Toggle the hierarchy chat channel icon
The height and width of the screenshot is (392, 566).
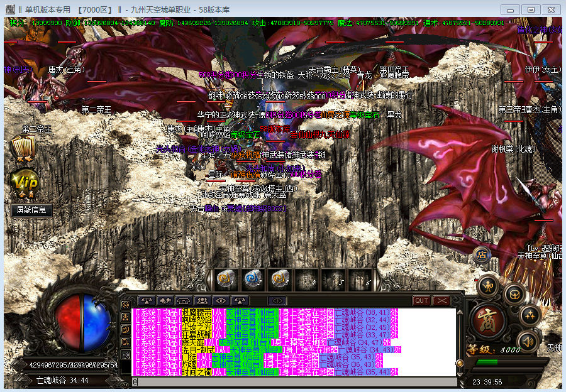pyautogui.click(x=126, y=317)
